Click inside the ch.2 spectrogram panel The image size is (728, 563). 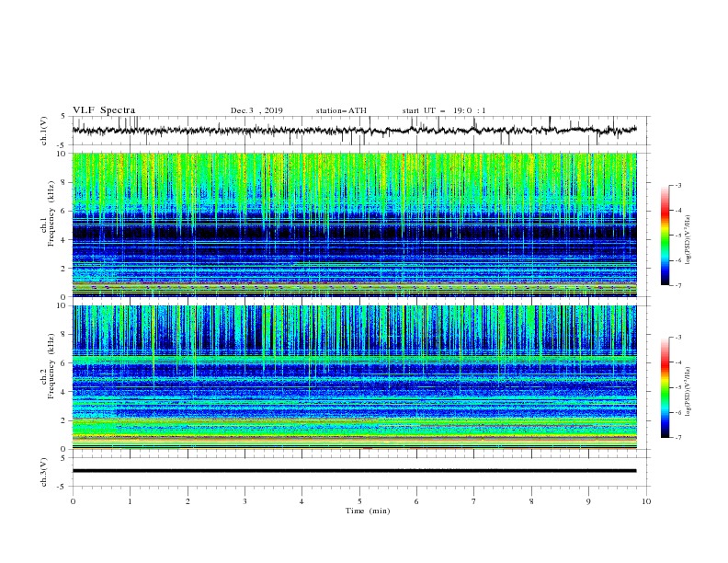(354, 377)
